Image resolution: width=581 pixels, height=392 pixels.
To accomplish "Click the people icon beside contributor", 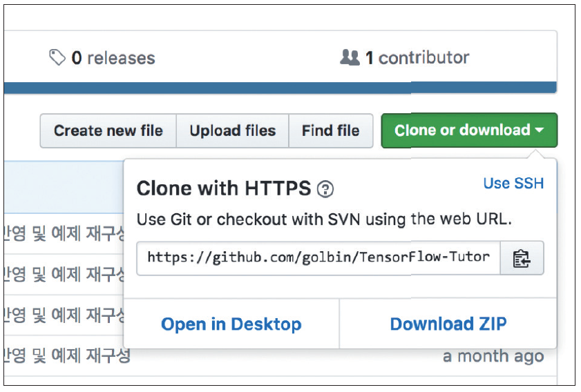I will click(350, 57).
